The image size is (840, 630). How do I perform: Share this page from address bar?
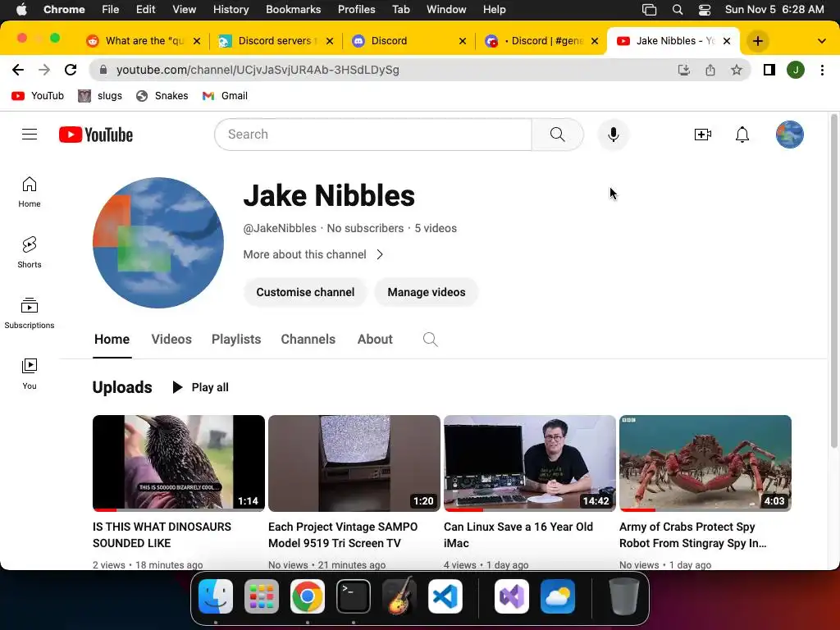pos(710,70)
